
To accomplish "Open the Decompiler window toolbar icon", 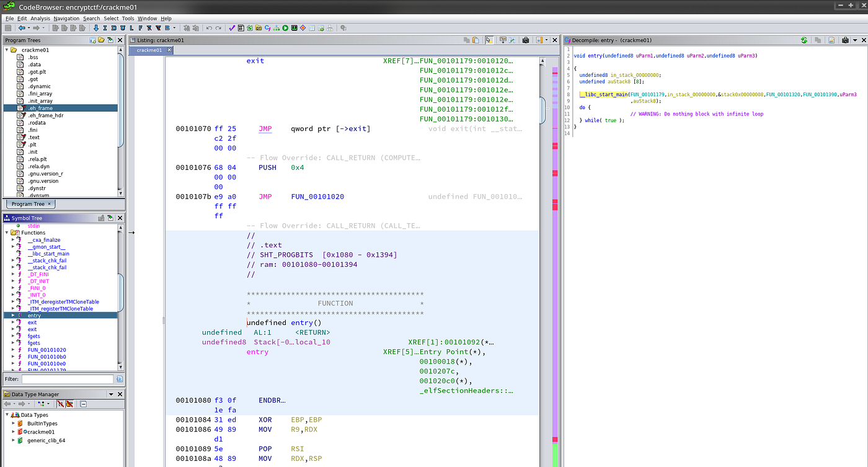I will (x=267, y=28).
